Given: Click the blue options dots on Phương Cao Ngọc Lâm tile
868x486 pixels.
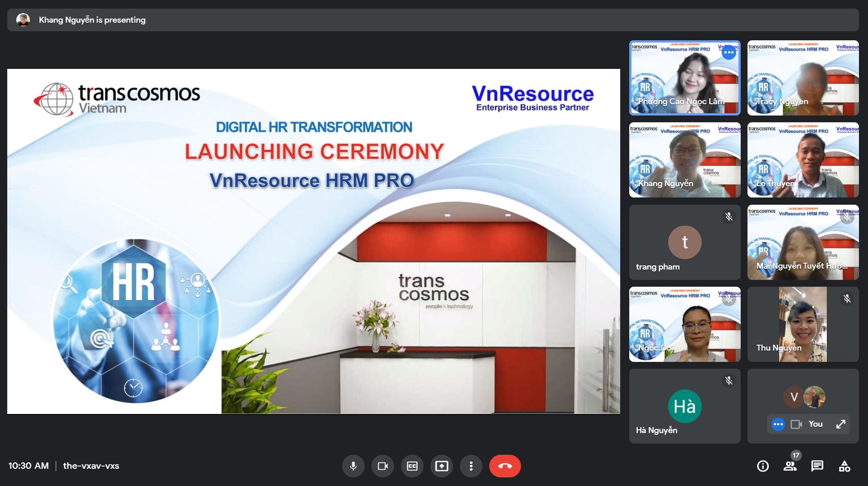Looking at the screenshot, I should point(728,53).
